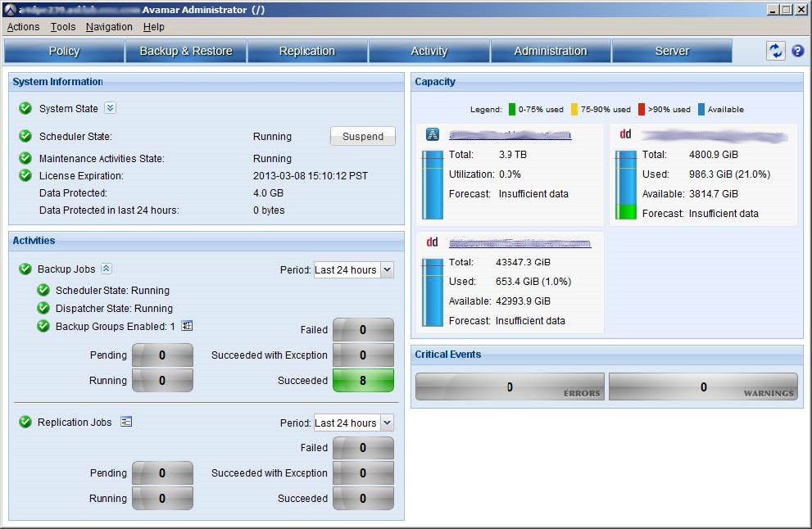Click the capacity bar for the 3.9 TB server
812x529 pixels.
click(x=433, y=185)
